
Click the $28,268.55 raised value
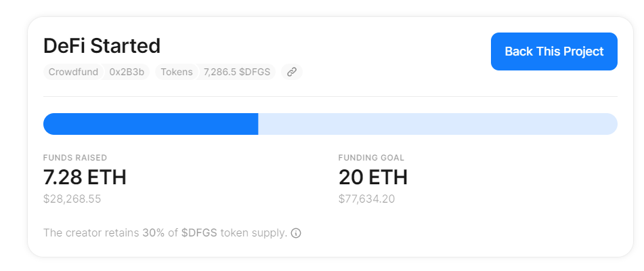click(x=72, y=199)
